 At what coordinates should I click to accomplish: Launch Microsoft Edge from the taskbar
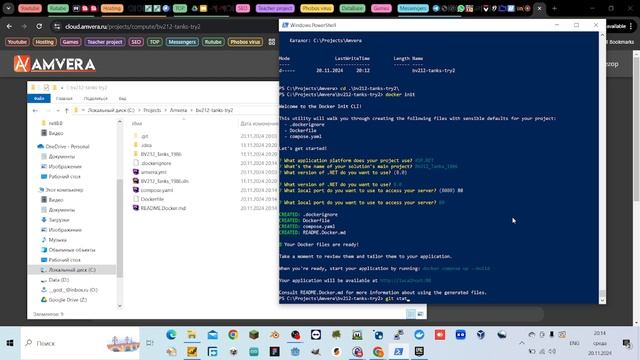click(171, 335)
